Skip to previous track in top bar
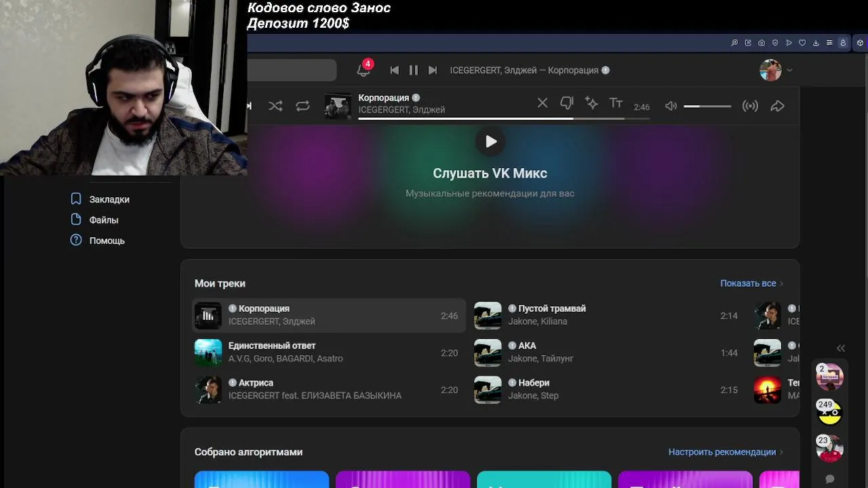868x488 pixels. coord(395,70)
